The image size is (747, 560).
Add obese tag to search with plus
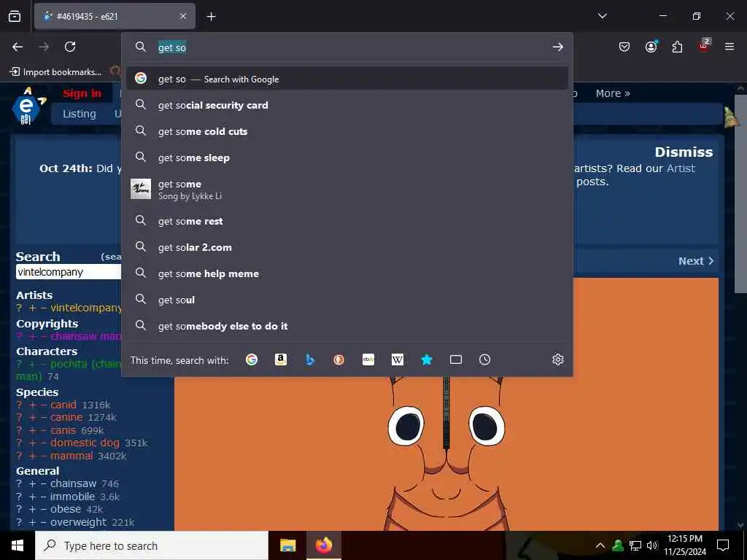pos(32,509)
